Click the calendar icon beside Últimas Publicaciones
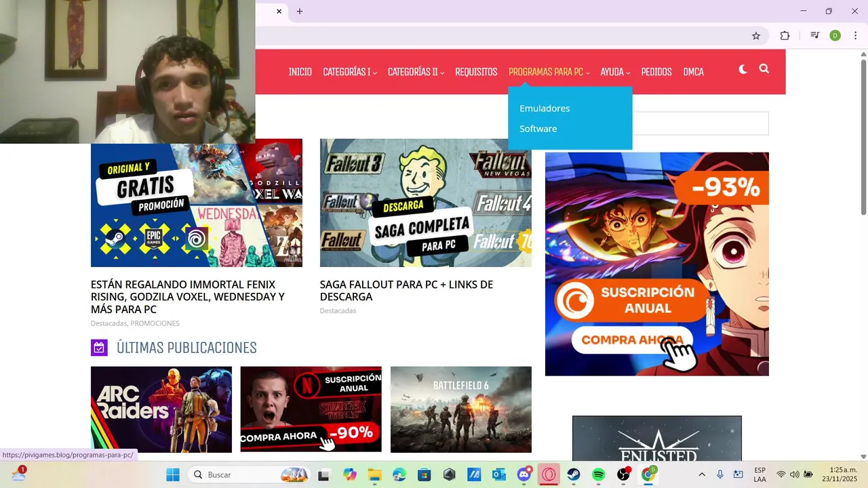This screenshot has height=488, width=868. pyautogui.click(x=99, y=348)
